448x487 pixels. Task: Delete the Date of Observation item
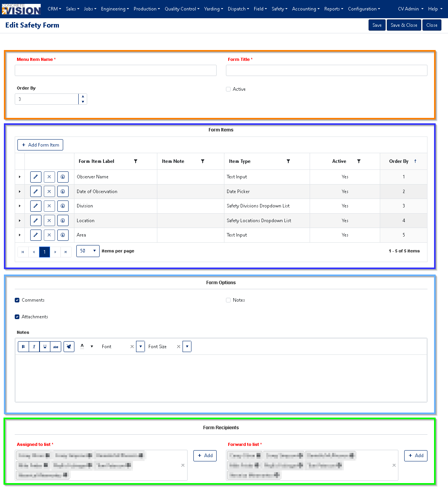click(x=49, y=191)
